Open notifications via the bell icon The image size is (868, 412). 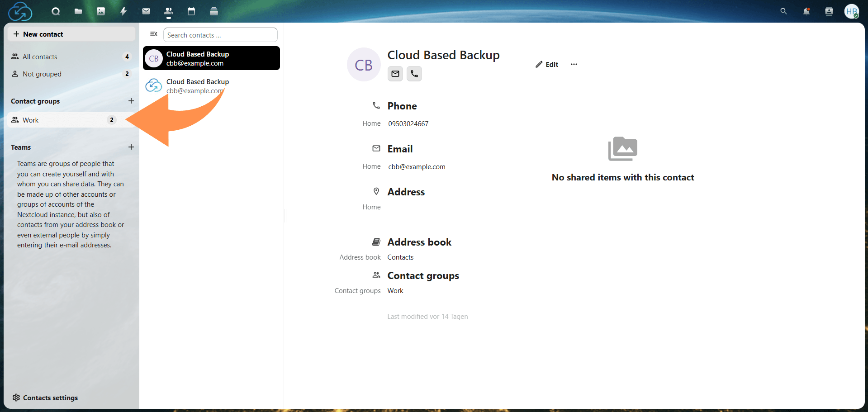(x=806, y=11)
